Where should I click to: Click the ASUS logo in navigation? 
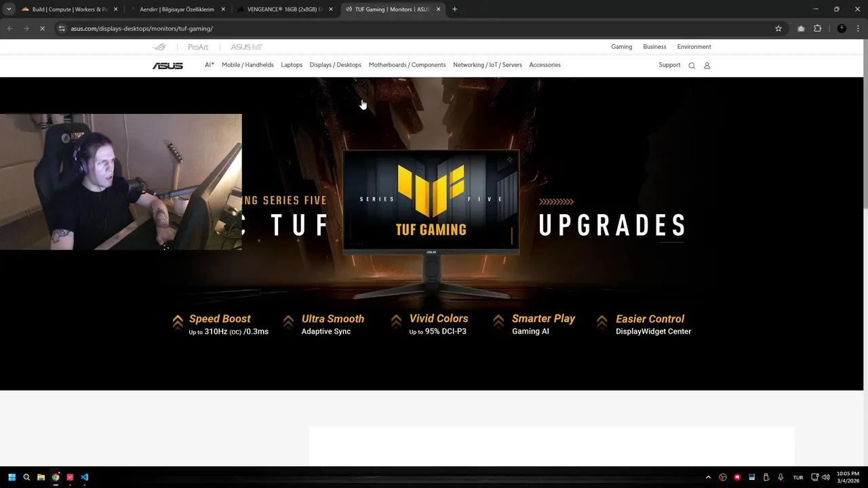click(167, 66)
